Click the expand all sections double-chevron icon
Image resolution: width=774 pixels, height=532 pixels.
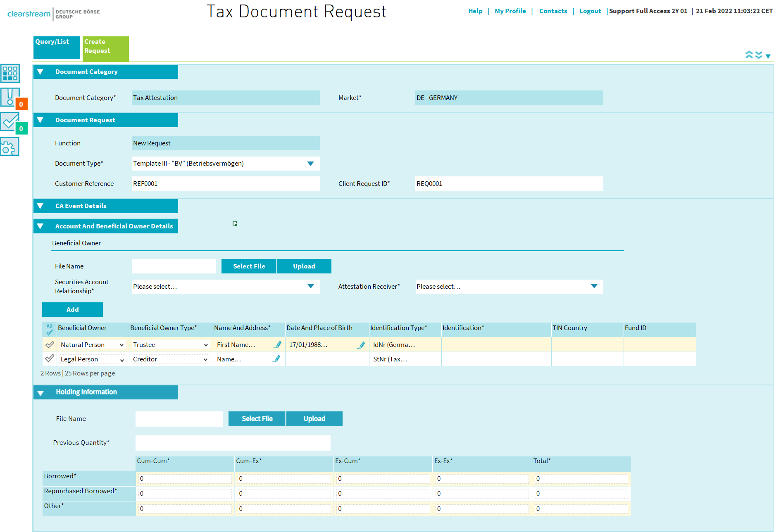[x=759, y=55]
